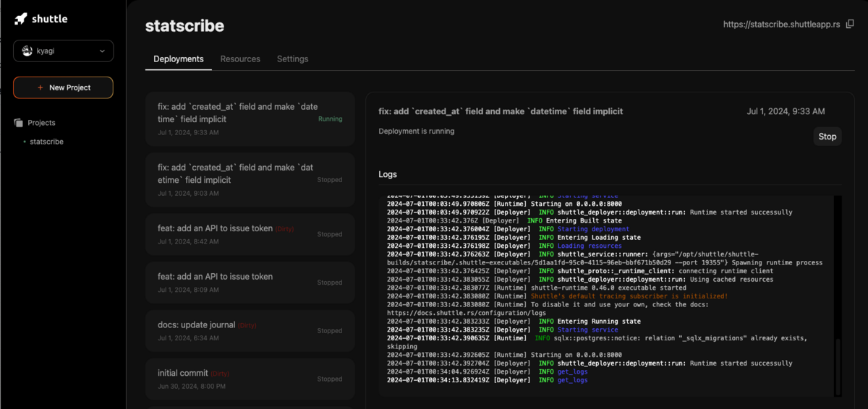Image resolution: width=868 pixels, height=409 pixels.
Task: Open the kyagi account dropdown
Action: click(63, 51)
